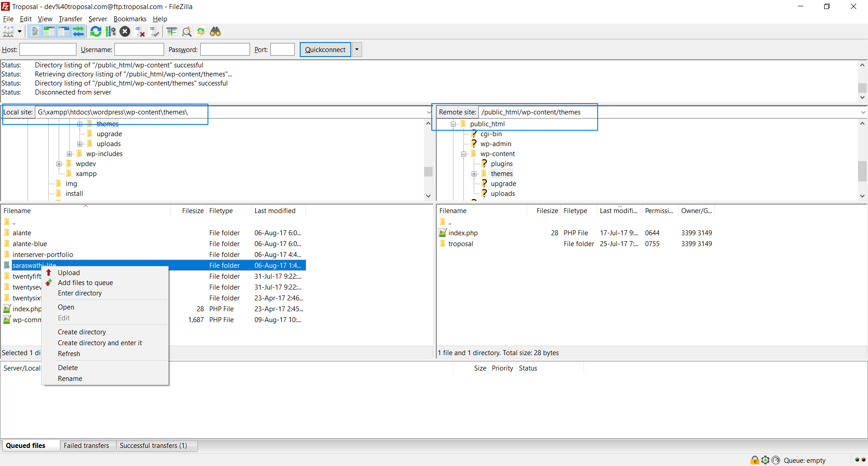Image resolution: width=868 pixels, height=466 pixels.
Task: Toggle directory comparison
Action: (187, 31)
